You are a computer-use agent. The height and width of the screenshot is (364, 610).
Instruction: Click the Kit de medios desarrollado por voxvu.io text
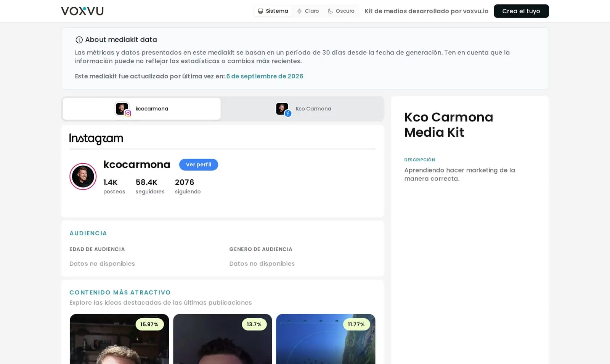(426, 11)
